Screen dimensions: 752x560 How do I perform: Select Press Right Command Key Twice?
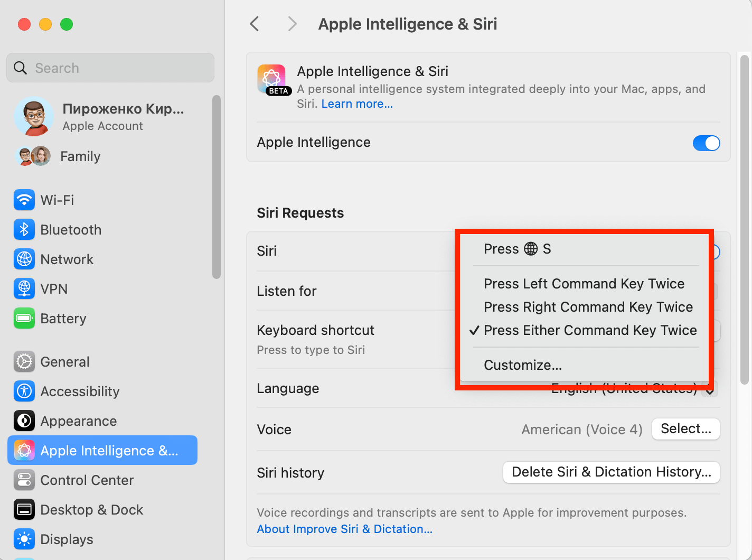coord(588,307)
